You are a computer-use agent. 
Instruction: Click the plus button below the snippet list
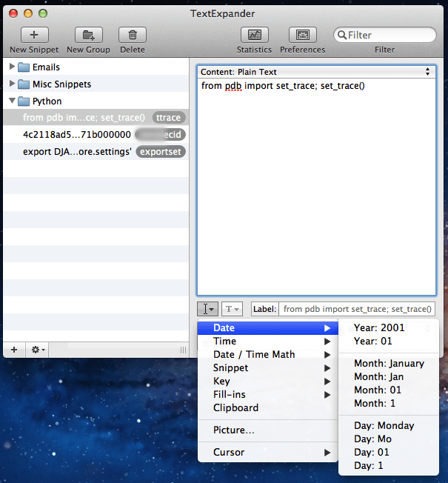(x=14, y=350)
